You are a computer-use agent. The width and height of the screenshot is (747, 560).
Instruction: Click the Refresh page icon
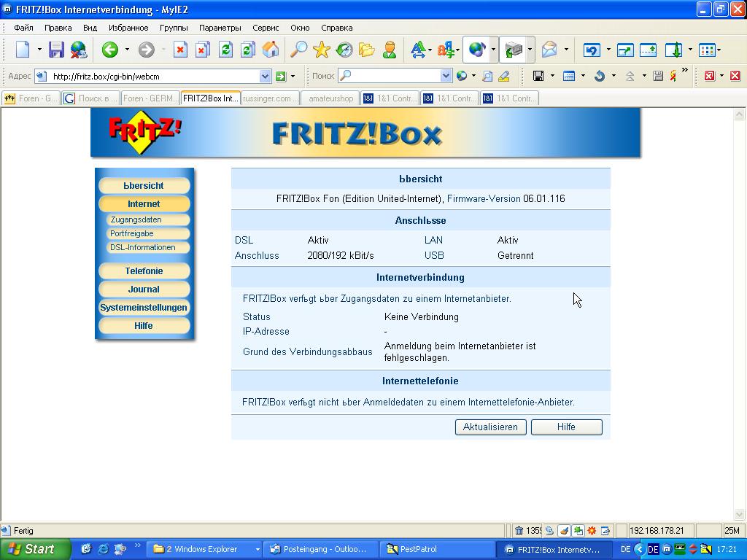225,49
